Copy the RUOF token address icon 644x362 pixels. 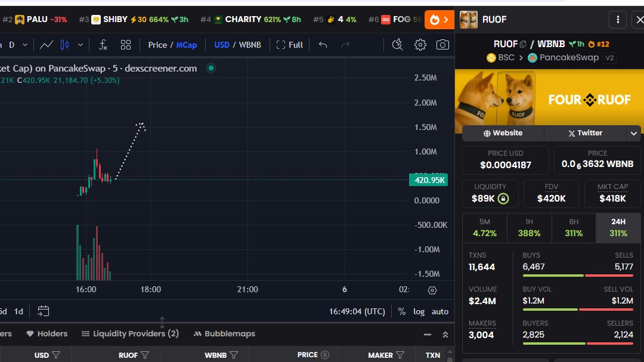coord(523,44)
